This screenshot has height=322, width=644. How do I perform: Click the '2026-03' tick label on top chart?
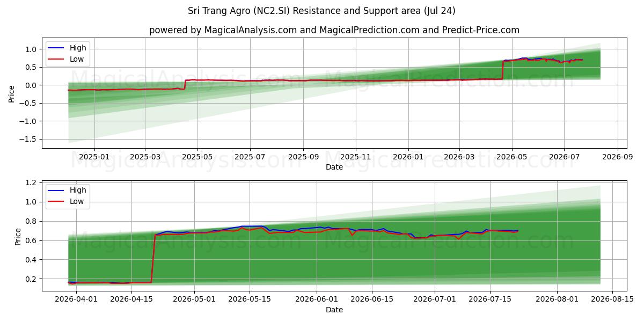pos(459,157)
